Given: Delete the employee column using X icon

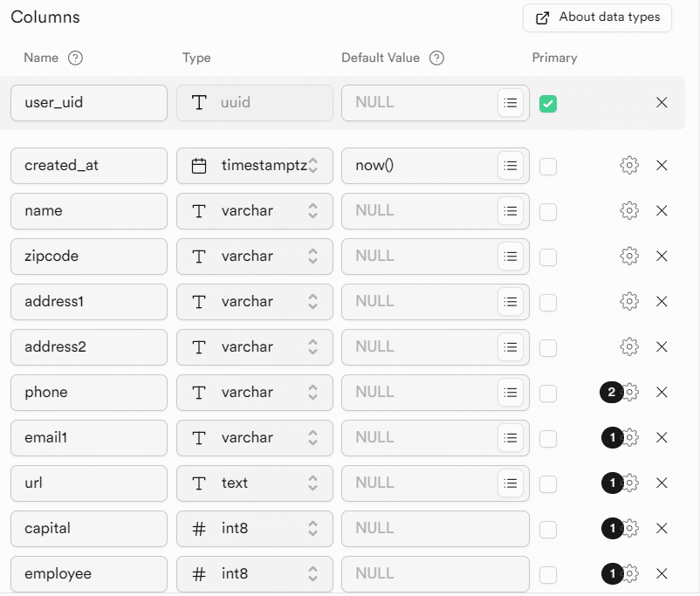Looking at the screenshot, I should (x=662, y=574).
